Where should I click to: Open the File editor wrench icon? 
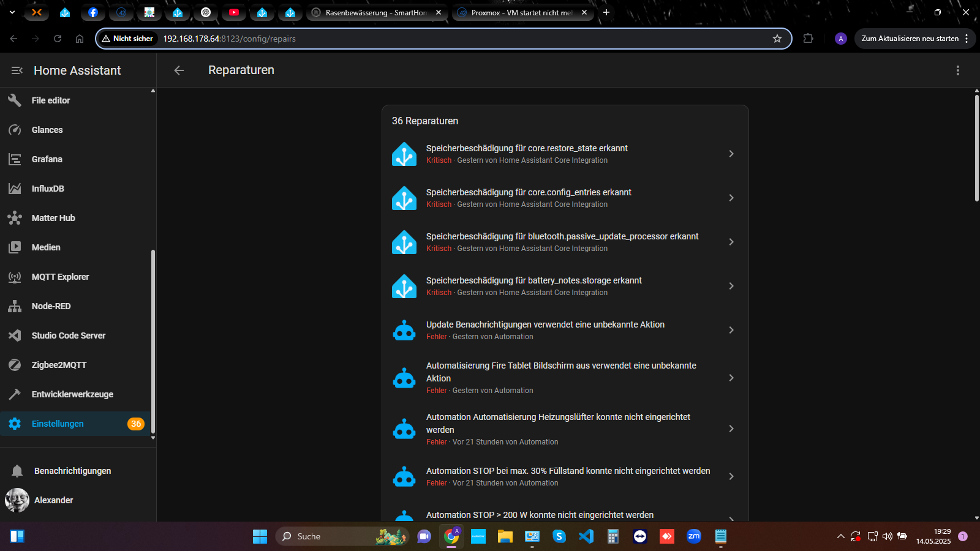[15, 100]
